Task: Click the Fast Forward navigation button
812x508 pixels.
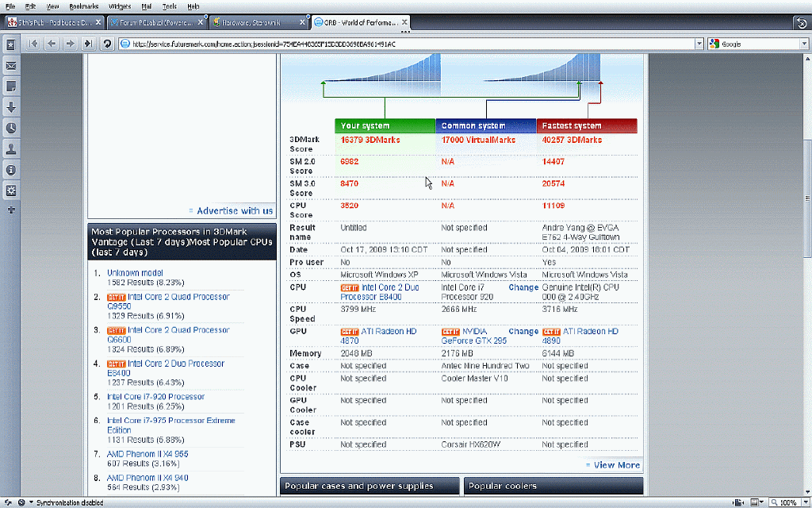Action: pyautogui.click(x=88, y=44)
